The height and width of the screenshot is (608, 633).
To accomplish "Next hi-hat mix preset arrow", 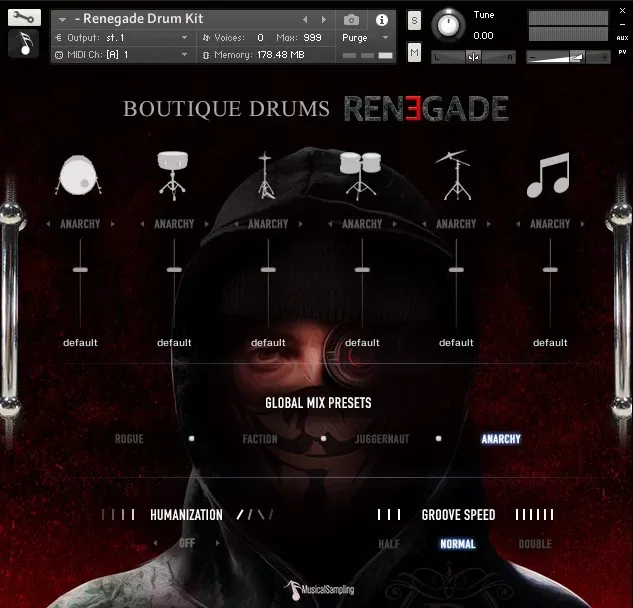I will (301, 224).
